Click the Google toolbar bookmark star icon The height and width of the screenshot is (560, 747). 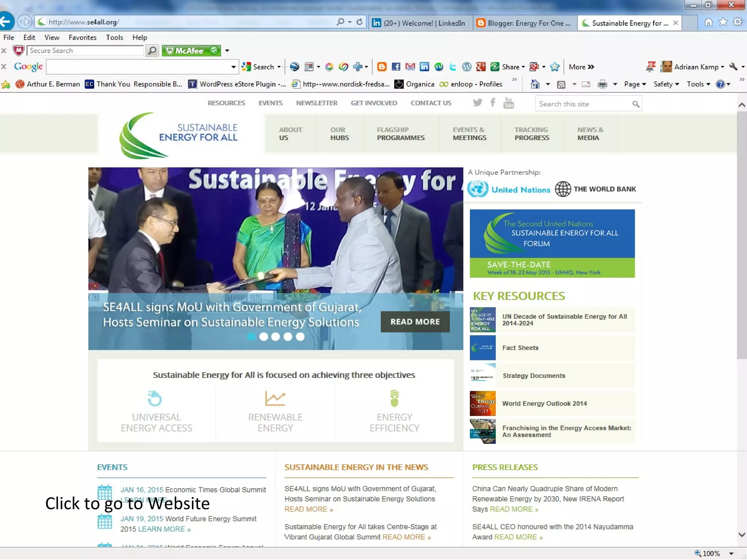point(554,67)
